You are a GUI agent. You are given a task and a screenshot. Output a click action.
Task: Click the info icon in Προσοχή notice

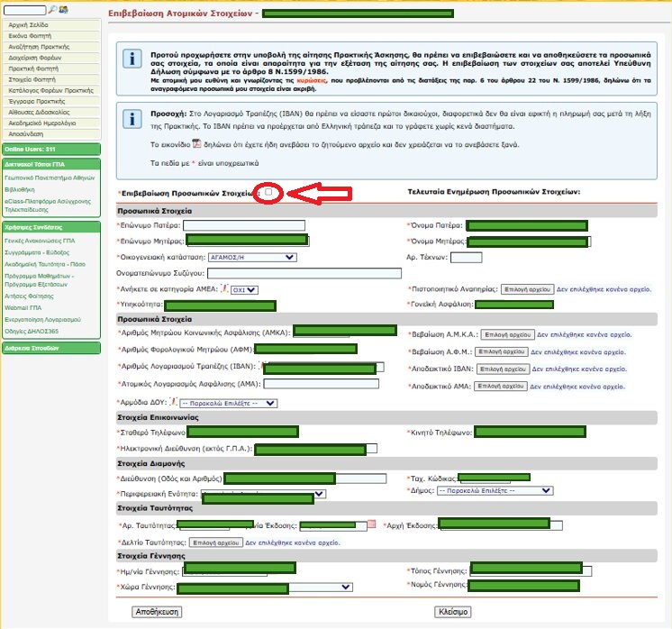pos(132,119)
